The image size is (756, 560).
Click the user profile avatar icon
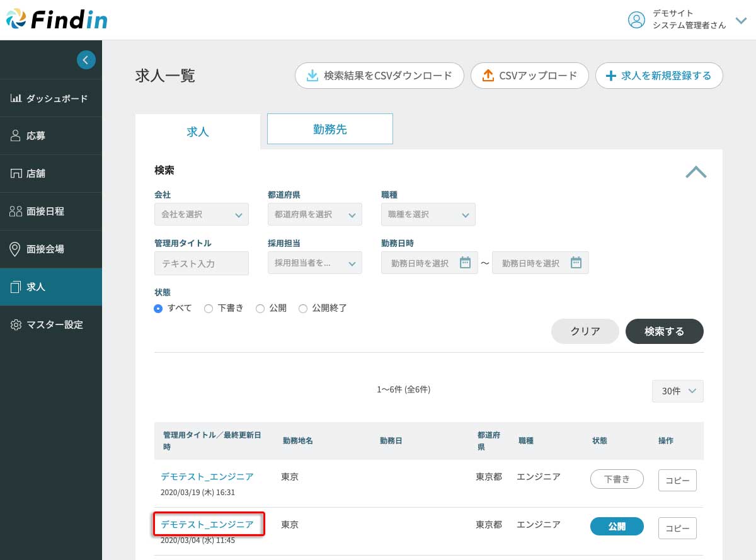tap(636, 20)
